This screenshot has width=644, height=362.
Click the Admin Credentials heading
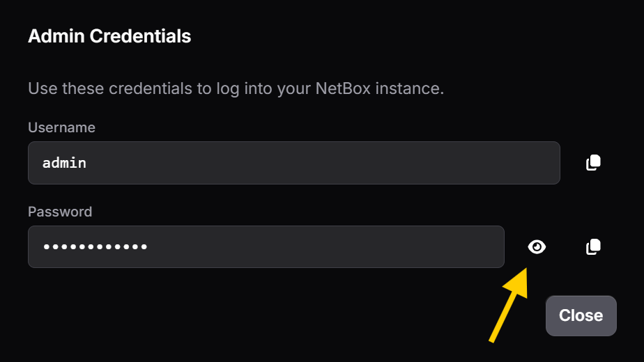click(x=109, y=36)
